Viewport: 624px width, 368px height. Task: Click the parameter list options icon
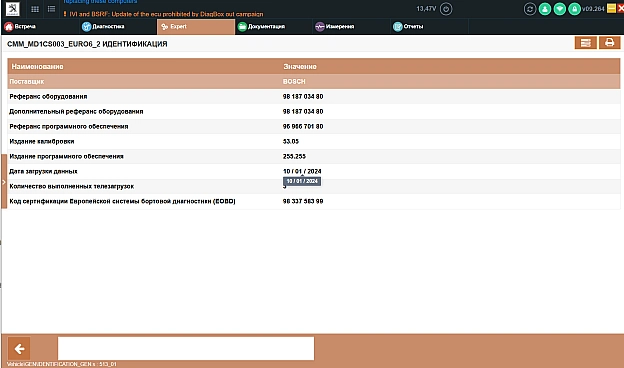pos(585,43)
